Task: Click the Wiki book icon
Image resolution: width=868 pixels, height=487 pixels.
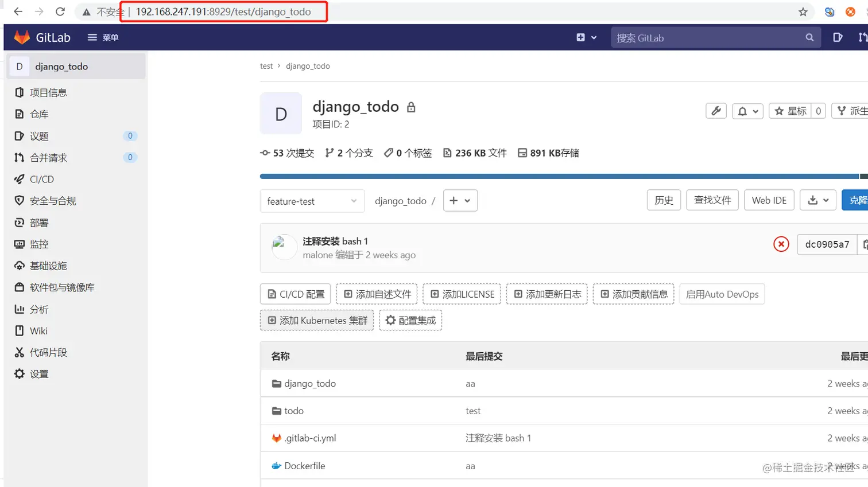Action: [x=20, y=330]
